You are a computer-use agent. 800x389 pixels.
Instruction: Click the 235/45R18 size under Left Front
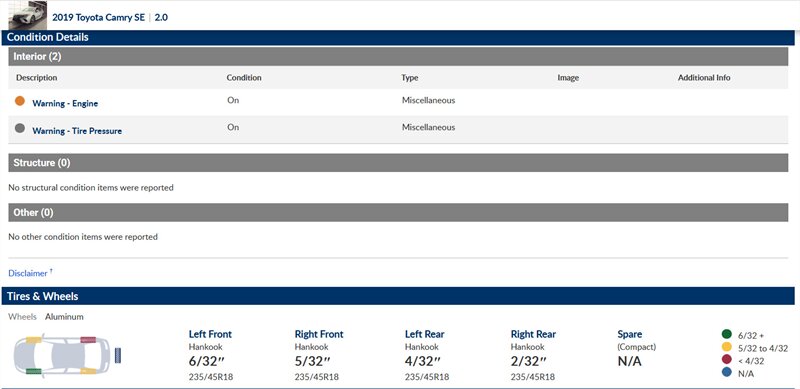[x=211, y=377]
